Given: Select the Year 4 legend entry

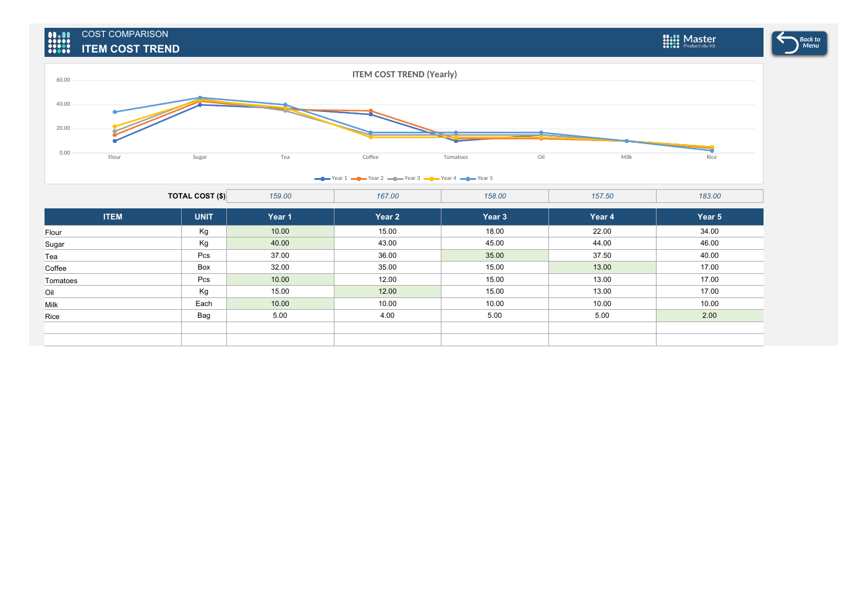Looking at the screenshot, I should tap(440, 179).
